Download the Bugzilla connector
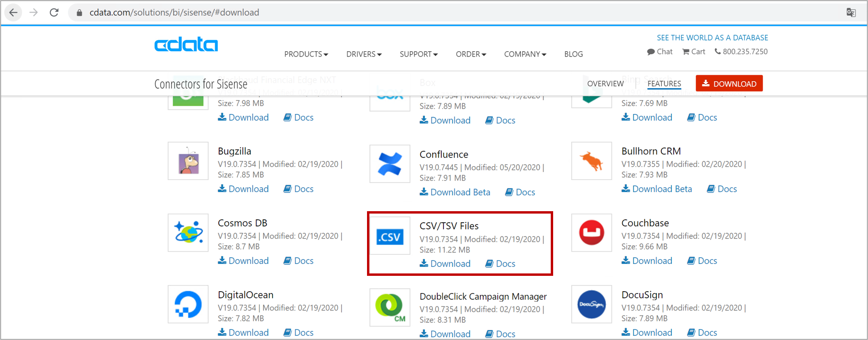 (x=244, y=189)
